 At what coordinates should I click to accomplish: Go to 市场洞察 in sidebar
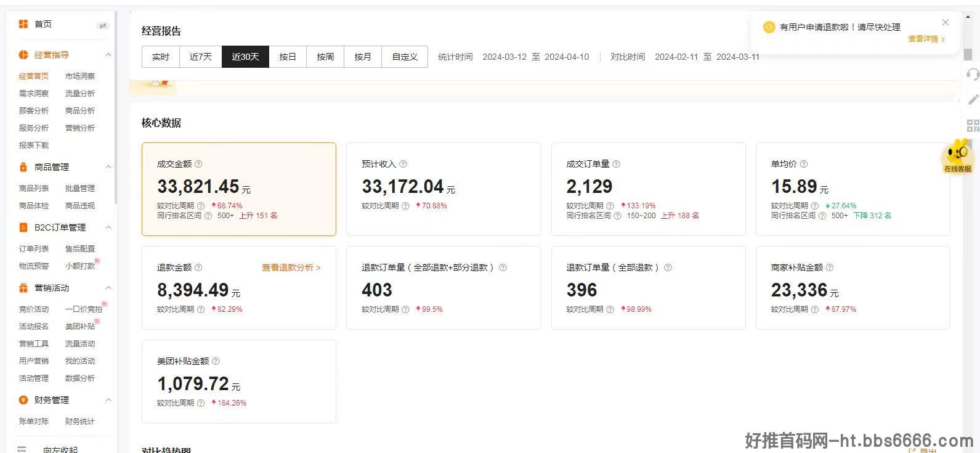[x=80, y=76]
